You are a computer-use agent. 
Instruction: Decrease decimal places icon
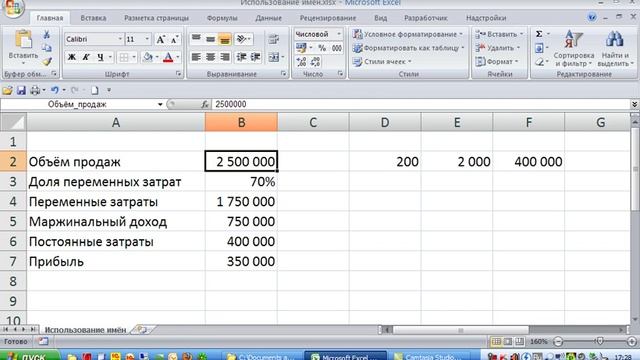pyautogui.click(x=316, y=62)
